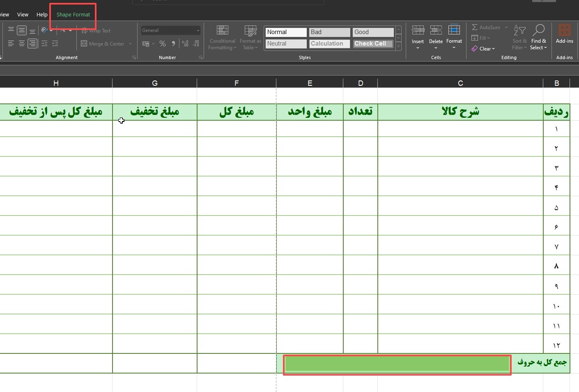Screen dimensions: 579x392
Task: Click the جمع کل به حروف label cell
Action: (x=542, y=362)
